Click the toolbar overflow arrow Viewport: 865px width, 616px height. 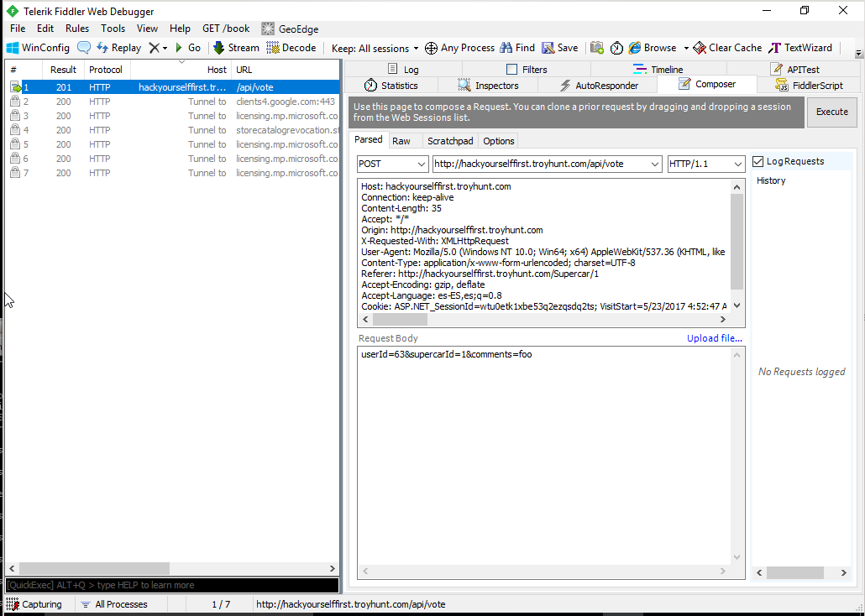[858, 54]
